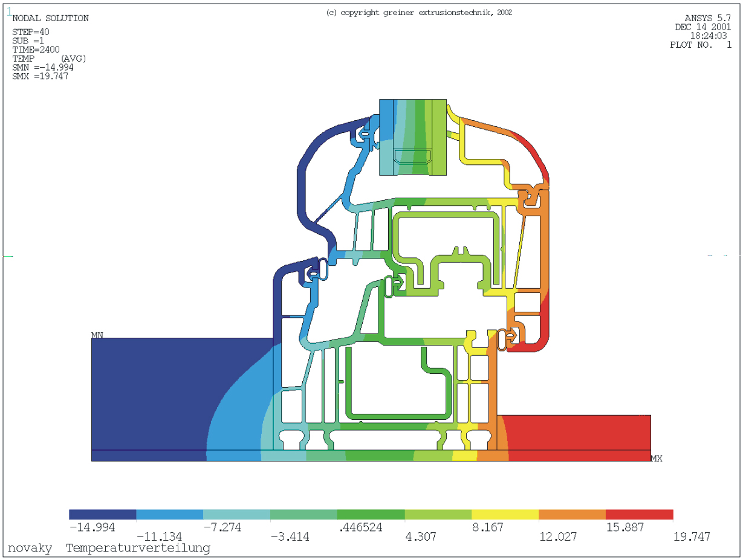Click the novaky Temperaturverteilung caption
This screenshot has width=743, height=560.
coord(109,548)
